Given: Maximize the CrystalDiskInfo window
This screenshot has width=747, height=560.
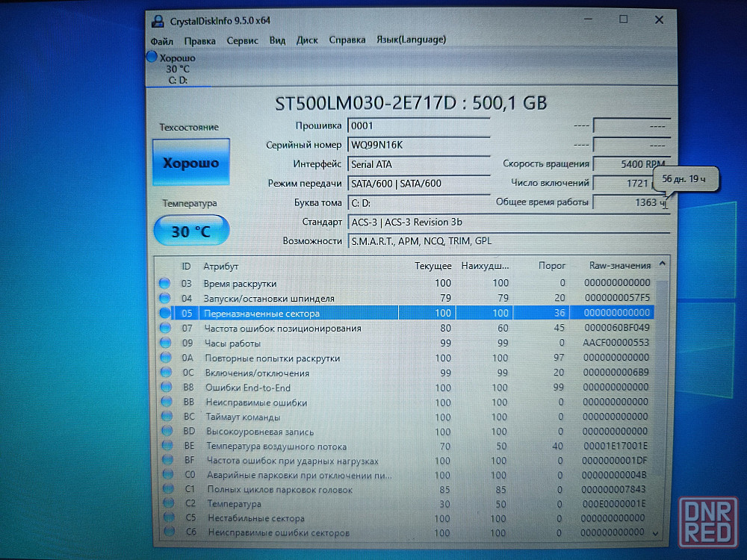Looking at the screenshot, I should pyautogui.click(x=623, y=19).
